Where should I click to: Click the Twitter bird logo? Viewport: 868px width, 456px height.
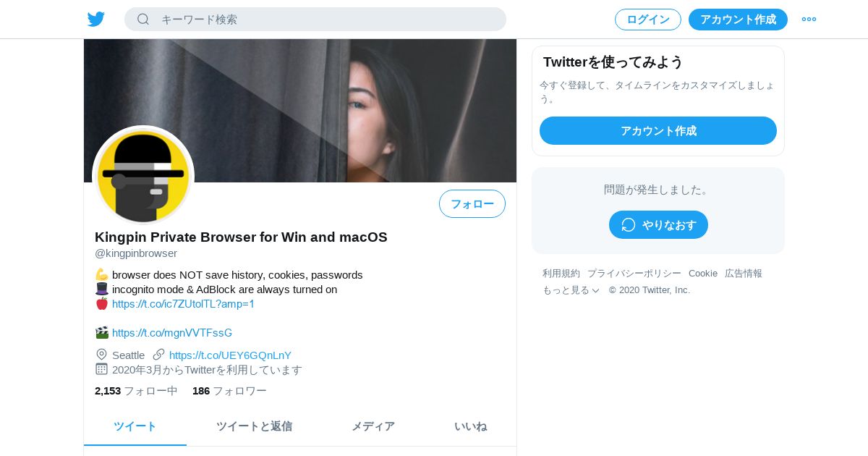tap(96, 19)
